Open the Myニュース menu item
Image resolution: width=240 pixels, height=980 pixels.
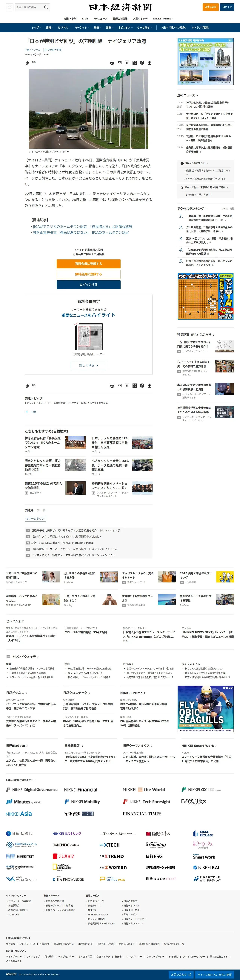(100, 19)
